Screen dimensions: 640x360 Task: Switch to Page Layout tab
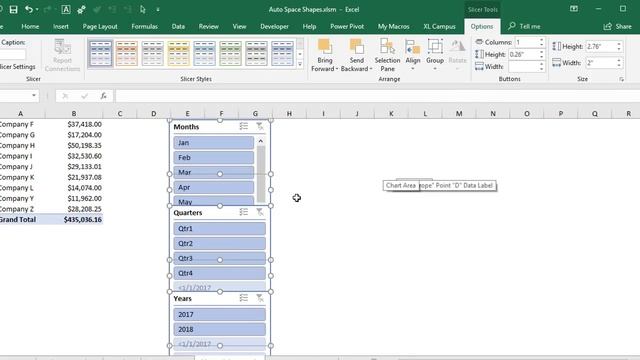coord(100,27)
